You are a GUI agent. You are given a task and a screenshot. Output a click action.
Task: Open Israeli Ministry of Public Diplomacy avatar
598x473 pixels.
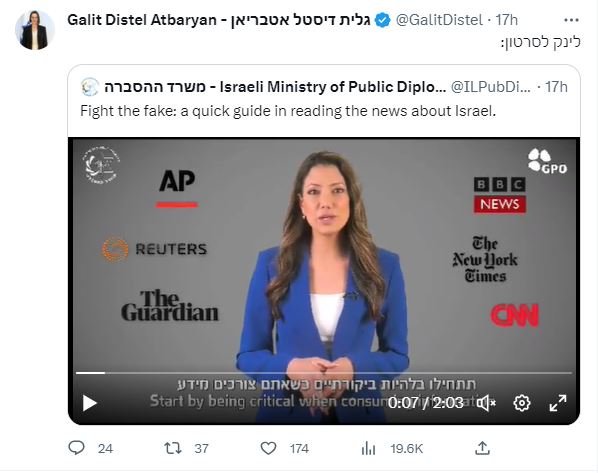click(x=90, y=87)
